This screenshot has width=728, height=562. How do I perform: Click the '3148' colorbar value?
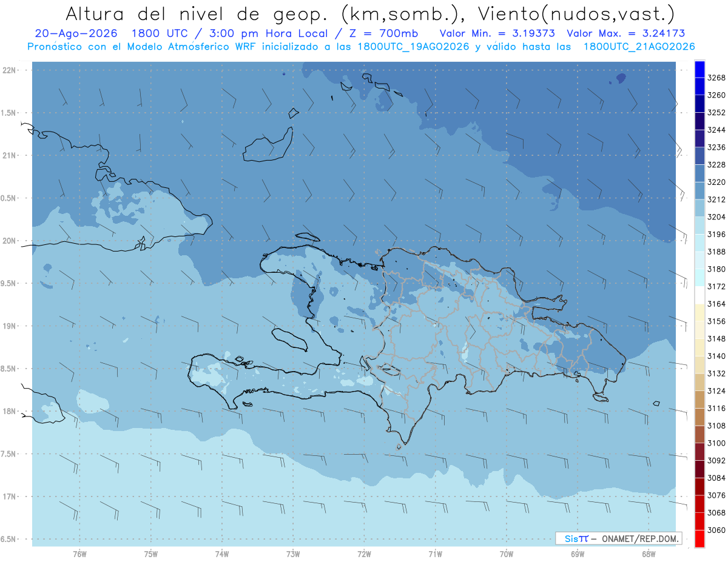tap(716, 338)
